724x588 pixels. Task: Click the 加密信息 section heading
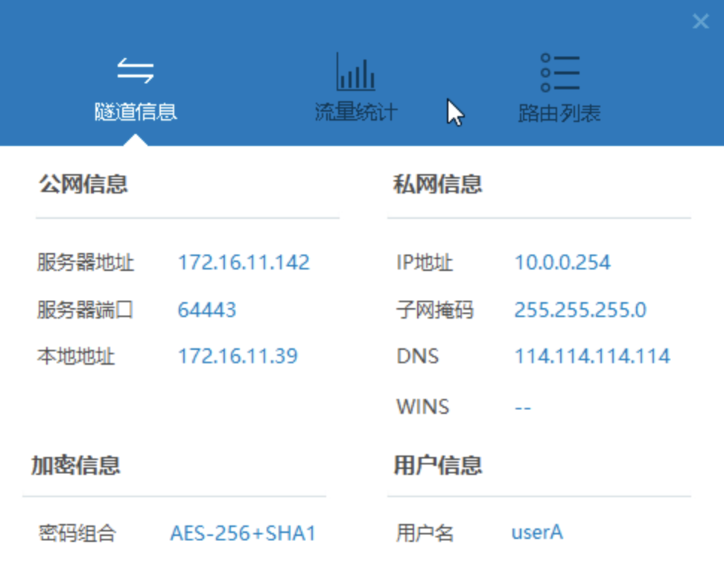point(76,465)
